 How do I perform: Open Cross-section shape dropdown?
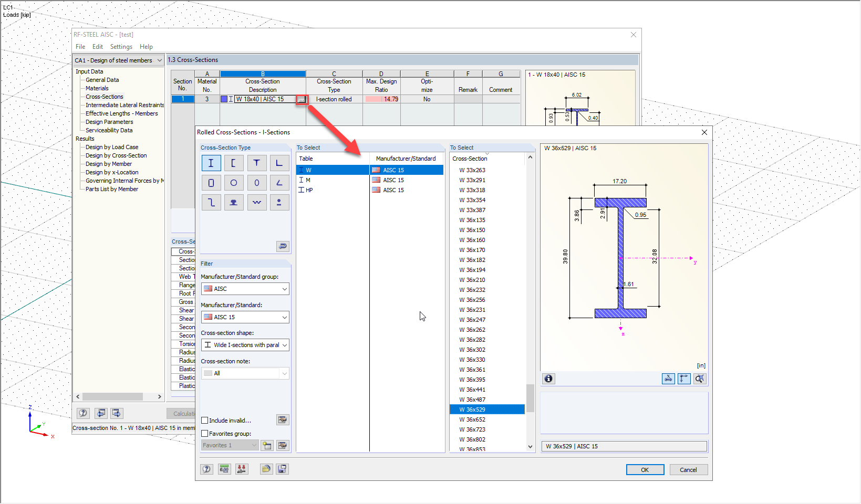click(x=245, y=345)
